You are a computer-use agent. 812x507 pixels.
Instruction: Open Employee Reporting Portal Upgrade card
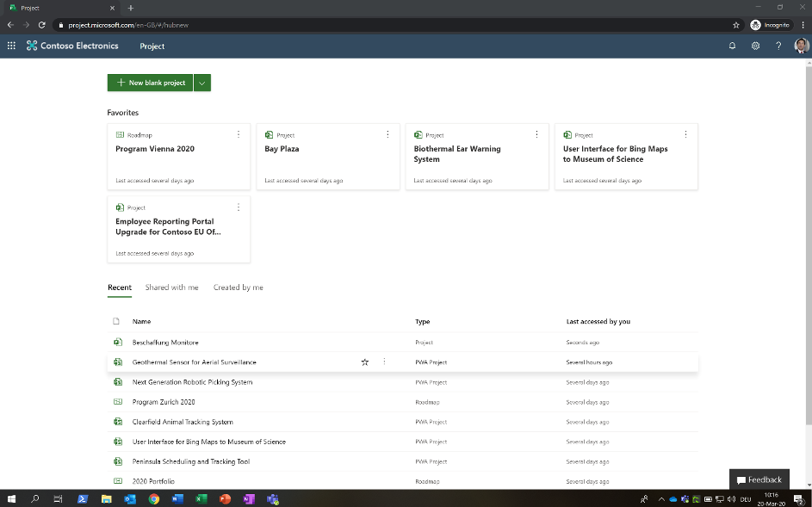178,230
